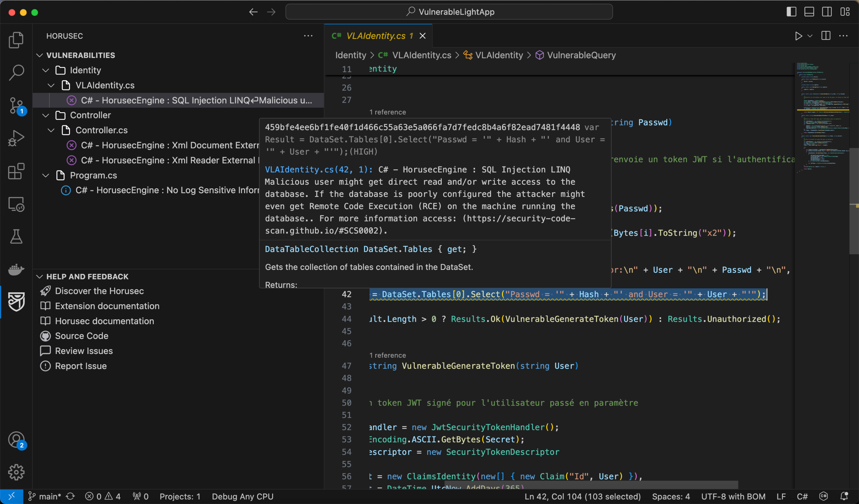The height and width of the screenshot is (504, 859).
Task: Open the Docker view
Action: pyautogui.click(x=16, y=269)
